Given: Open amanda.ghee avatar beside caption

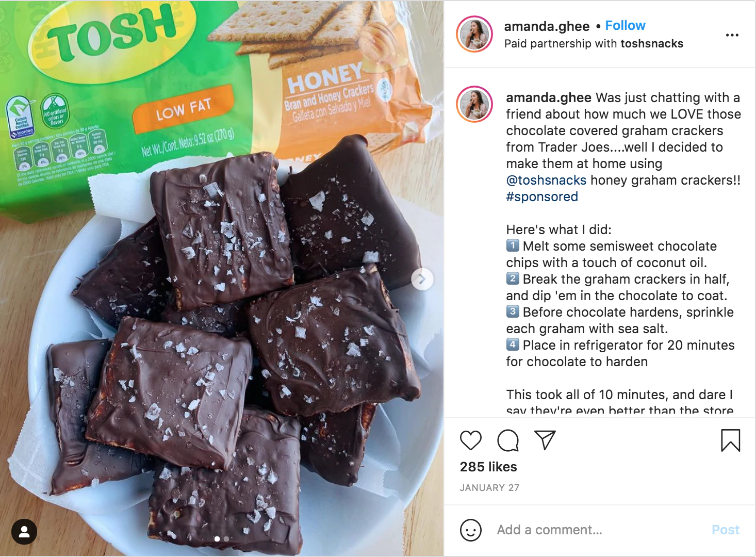Looking at the screenshot, I should pyautogui.click(x=474, y=104).
